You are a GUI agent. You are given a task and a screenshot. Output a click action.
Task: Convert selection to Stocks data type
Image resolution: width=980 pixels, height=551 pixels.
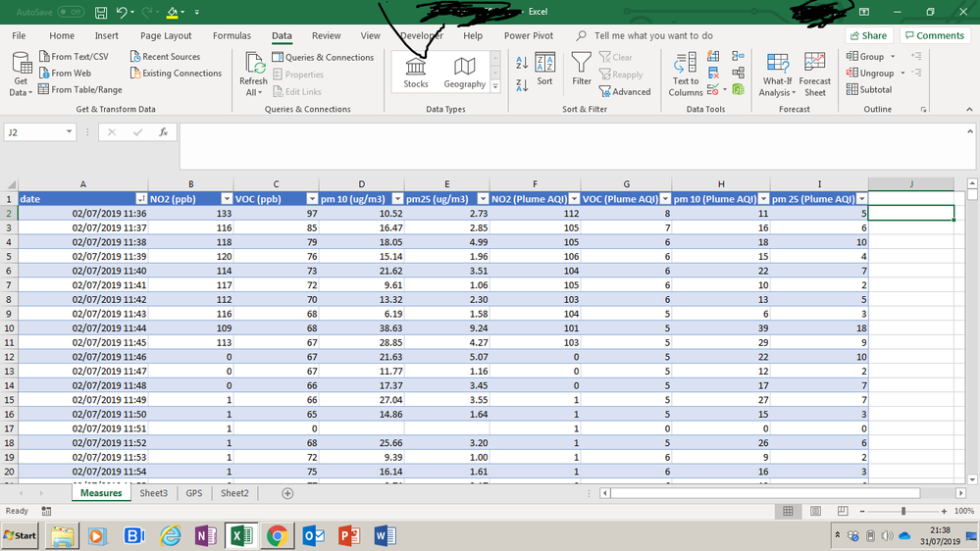coord(416,73)
